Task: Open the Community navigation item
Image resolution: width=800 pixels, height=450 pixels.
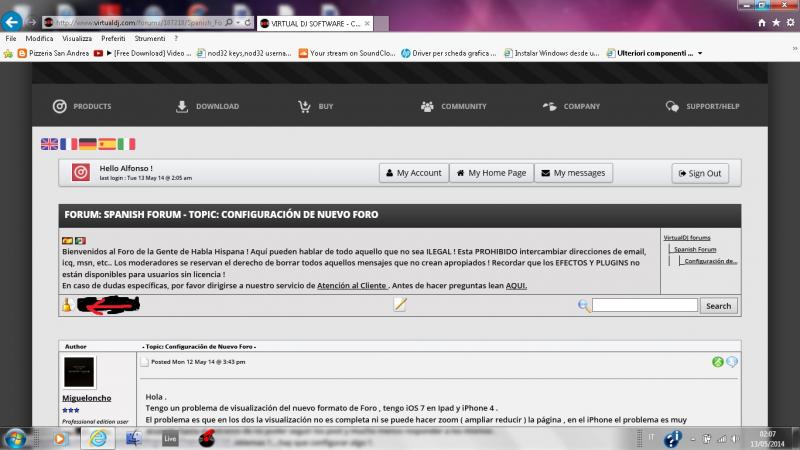Action: click(453, 106)
